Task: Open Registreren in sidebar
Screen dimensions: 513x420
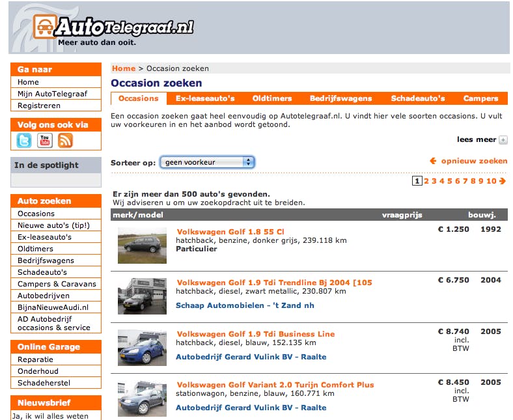Action: (56, 105)
